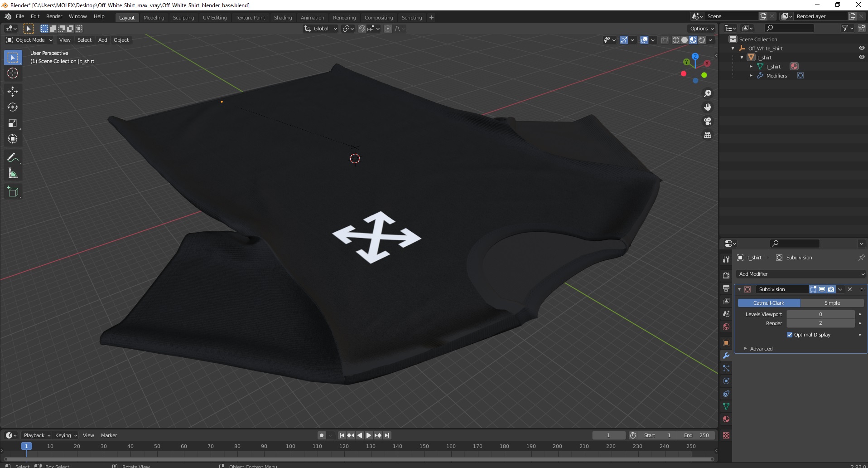This screenshot has width=868, height=468.
Task: Pick the Annotate pencil tool
Action: click(13, 158)
